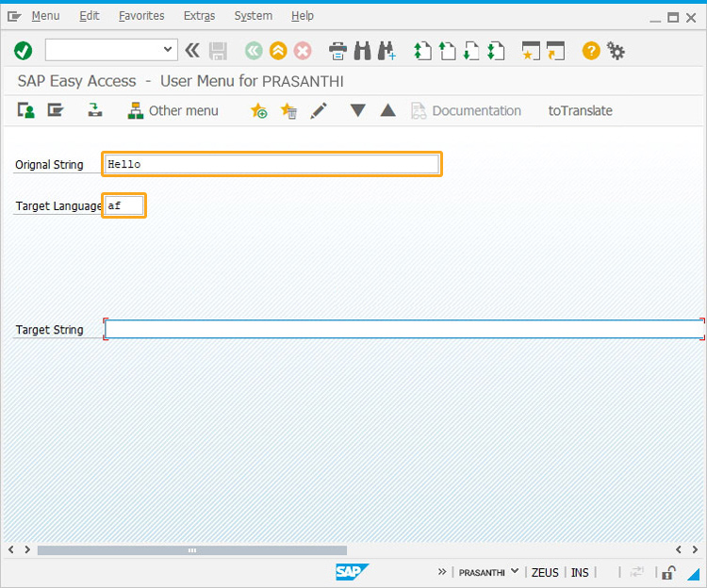This screenshot has height=588, width=707.
Task: Click the Change Favorites pencil icon
Action: [x=319, y=110]
